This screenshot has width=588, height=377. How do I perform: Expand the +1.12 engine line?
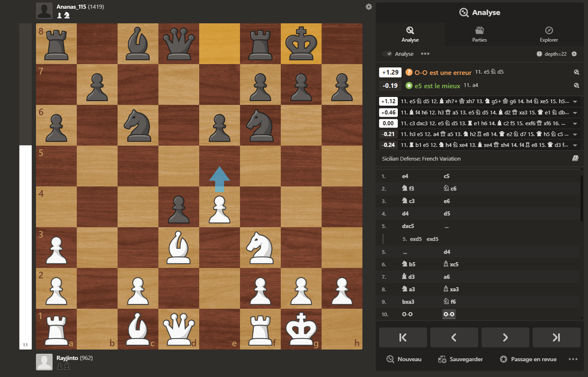tap(575, 102)
